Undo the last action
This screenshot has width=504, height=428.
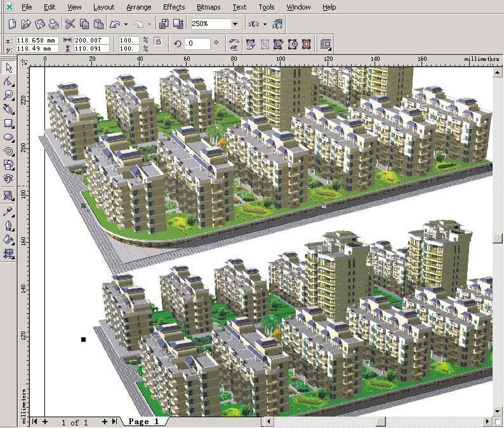pos(115,24)
